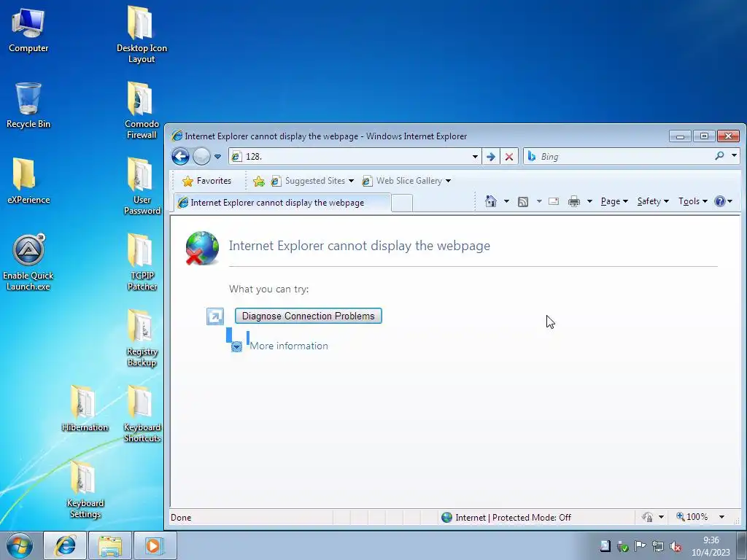Open Suggested Sites in favorites bar
The width and height of the screenshot is (747, 560).
(312, 181)
